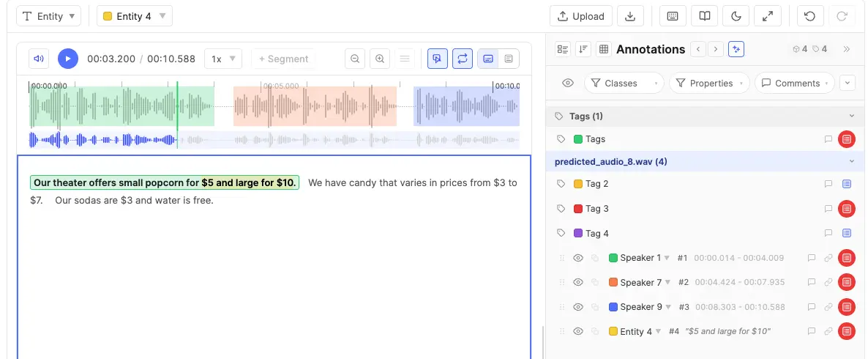Expand more filters chevron button
The width and height of the screenshot is (868, 359).
(848, 83)
